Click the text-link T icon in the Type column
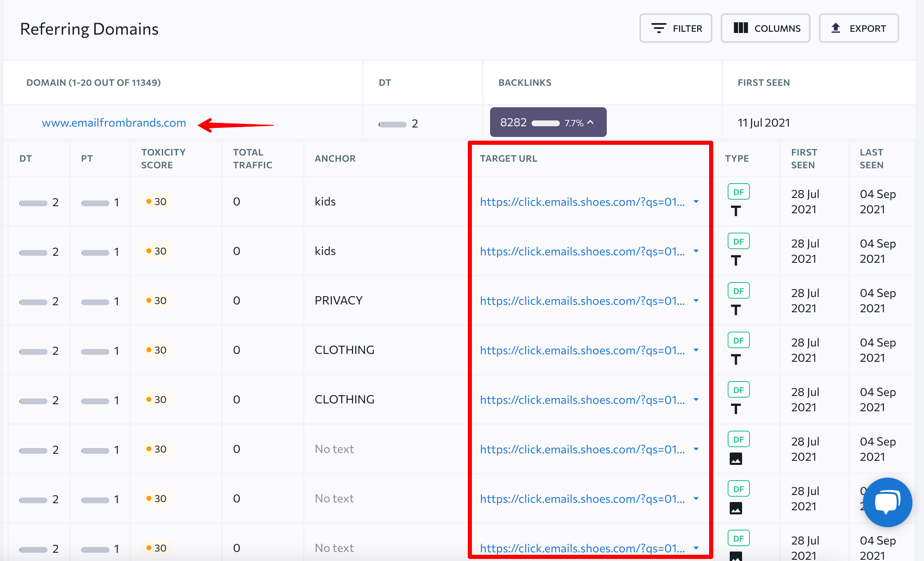The image size is (924, 561). point(736,210)
